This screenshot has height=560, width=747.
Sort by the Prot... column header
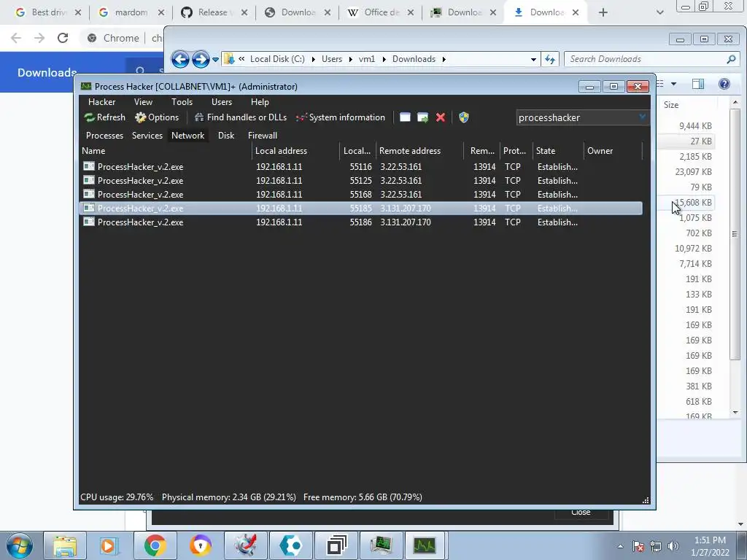point(516,150)
